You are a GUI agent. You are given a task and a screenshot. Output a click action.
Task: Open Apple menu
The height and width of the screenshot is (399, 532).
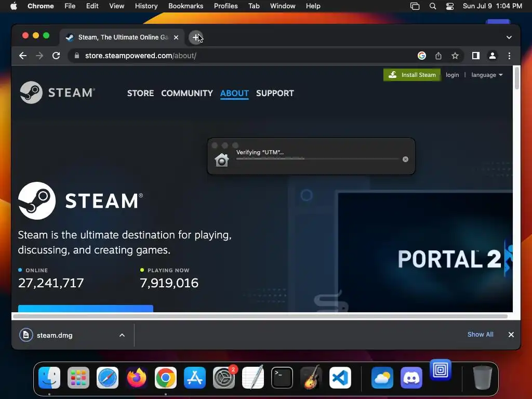coord(14,6)
